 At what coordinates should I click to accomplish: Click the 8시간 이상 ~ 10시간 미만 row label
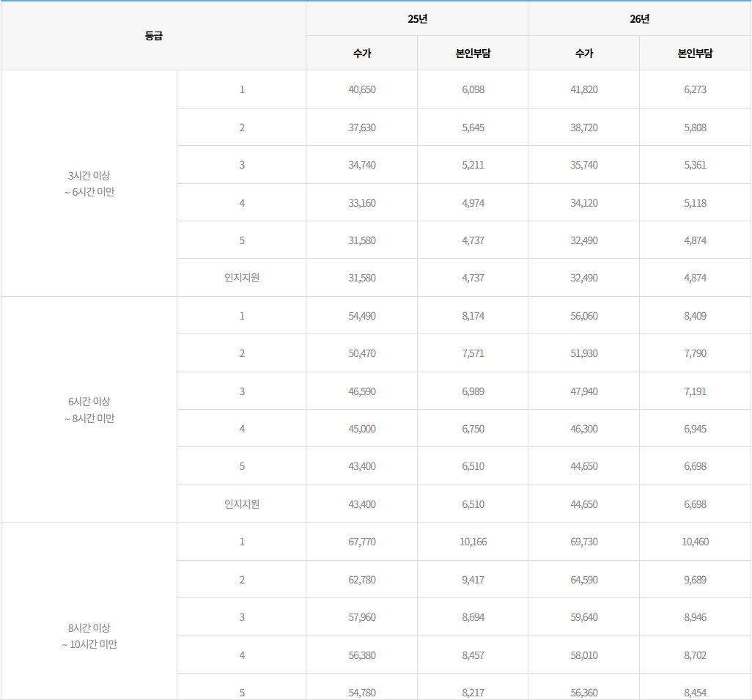89,635
